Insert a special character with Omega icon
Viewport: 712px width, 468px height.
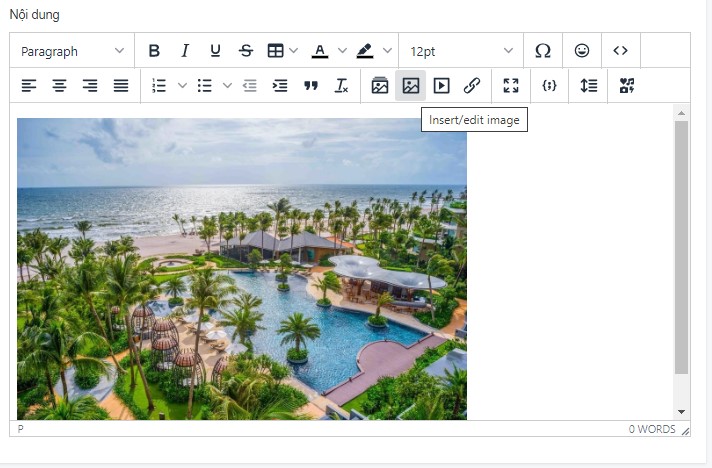(543, 51)
